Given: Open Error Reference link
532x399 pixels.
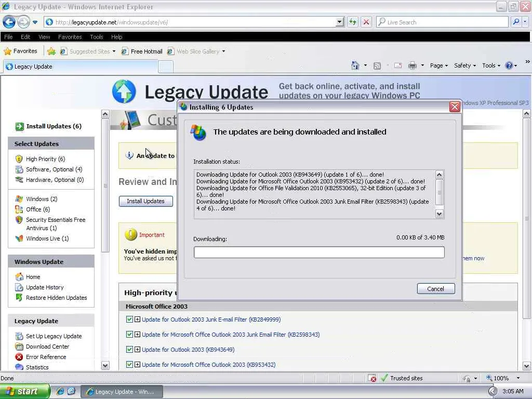Looking at the screenshot, I should click(x=46, y=357).
